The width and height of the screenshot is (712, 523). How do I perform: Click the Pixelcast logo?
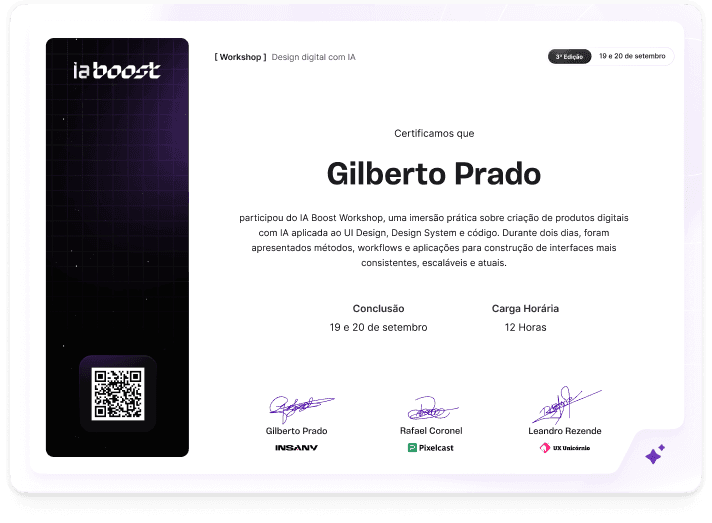coord(430,448)
